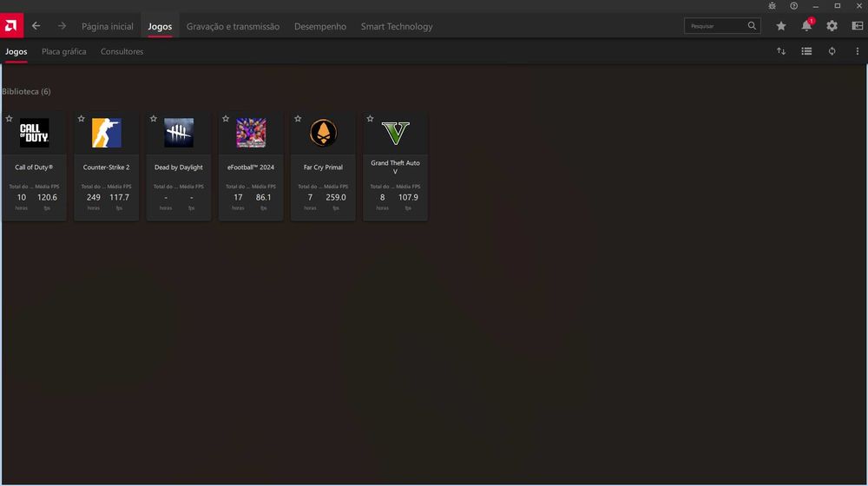The image size is (868, 486).
Task: Open the Far Cry Primal thumbnail
Action: (x=323, y=133)
